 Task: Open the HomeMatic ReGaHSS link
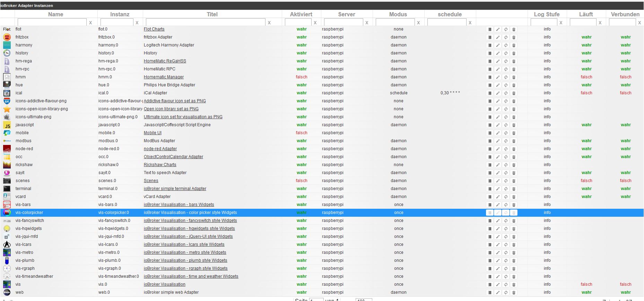tap(165, 61)
